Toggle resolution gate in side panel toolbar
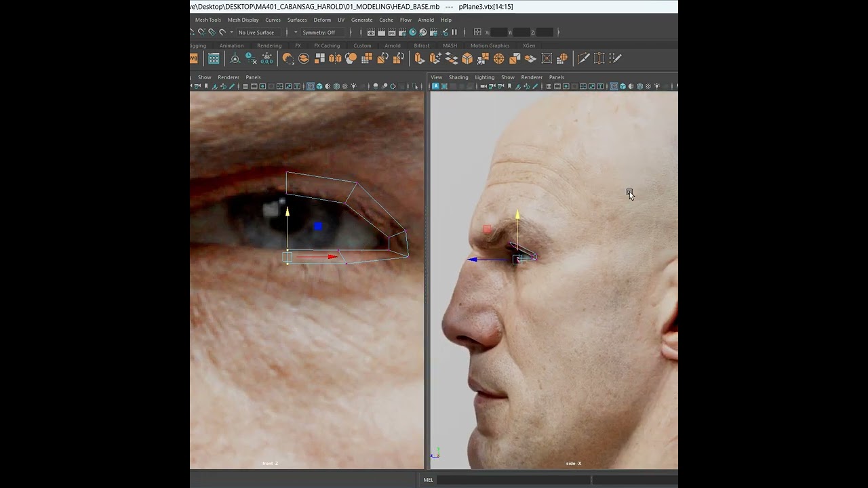This screenshot has height=488, width=868. pyautogui.click(x=566, y=87)
